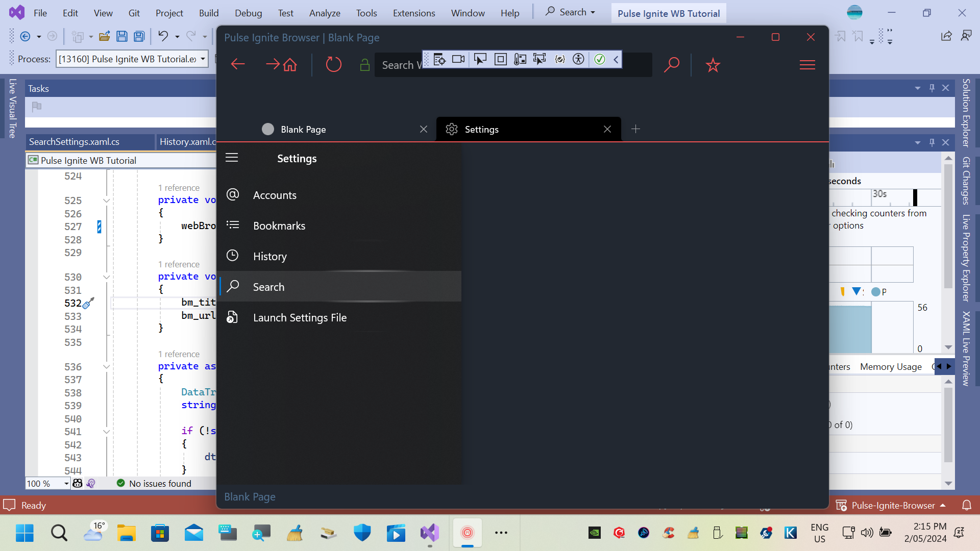The width and height of the screenshot is (980, 551).
Task: Open the Bookmarks settings page
Action: 279,226
